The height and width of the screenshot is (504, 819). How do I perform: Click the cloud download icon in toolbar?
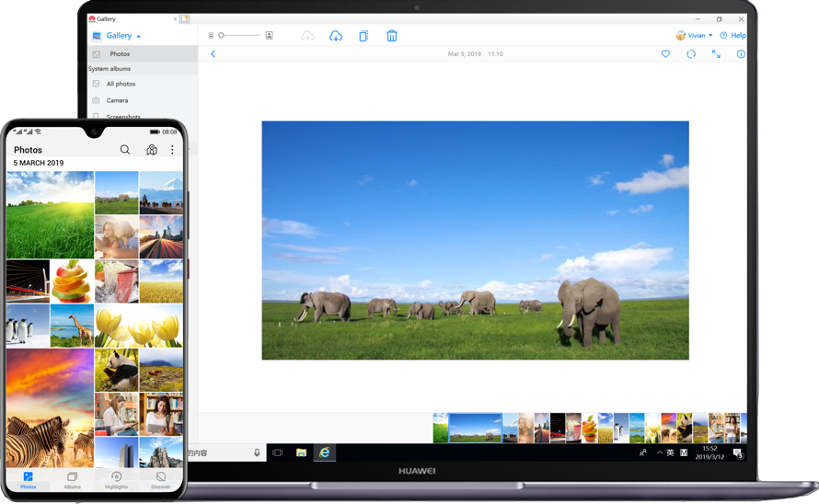[336, 36]
